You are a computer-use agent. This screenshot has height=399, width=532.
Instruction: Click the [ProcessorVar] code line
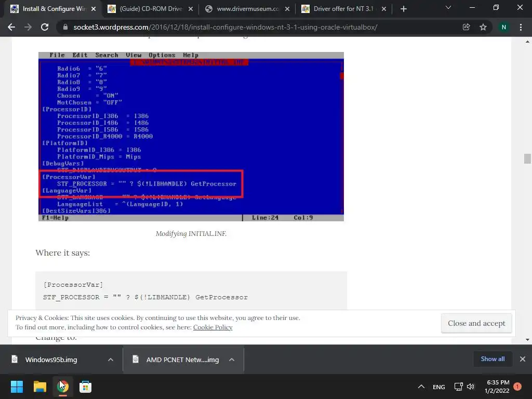pos(73,285)
